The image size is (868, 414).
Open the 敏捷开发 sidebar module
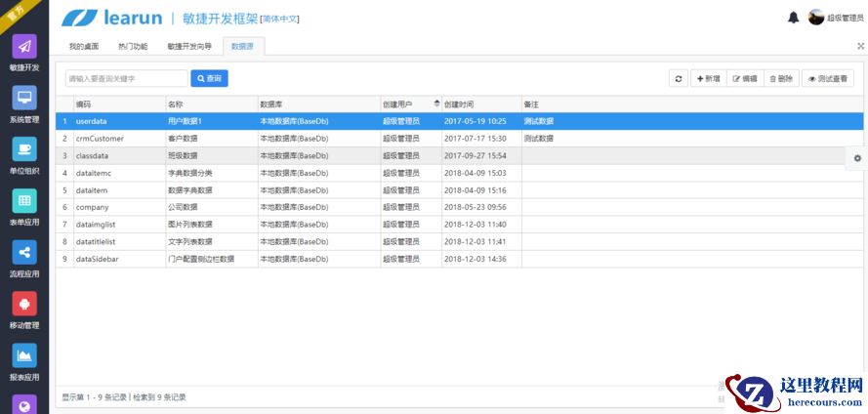24,47
